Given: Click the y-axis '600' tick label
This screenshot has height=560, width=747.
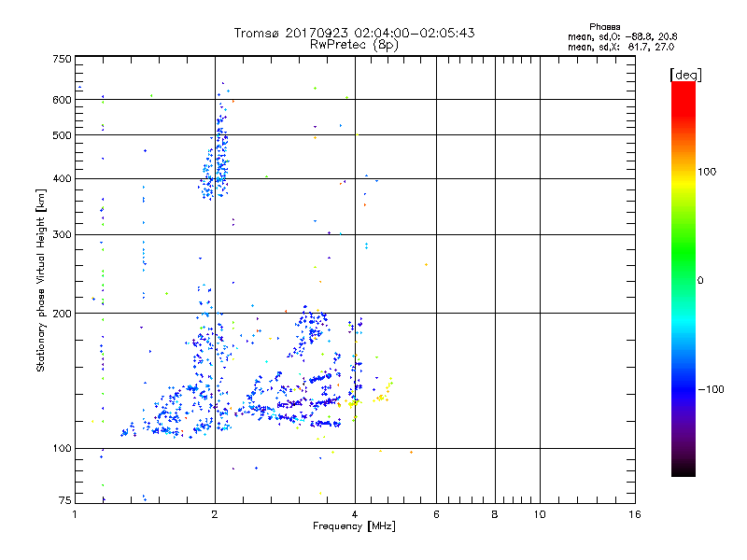Looking at the screenshot, I should coord(62,100).
